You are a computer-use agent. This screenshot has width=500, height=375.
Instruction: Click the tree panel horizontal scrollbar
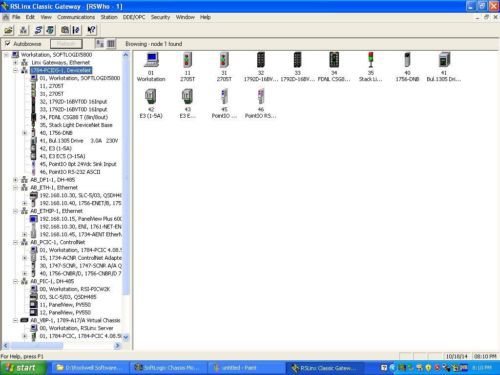tap(62, 346)
